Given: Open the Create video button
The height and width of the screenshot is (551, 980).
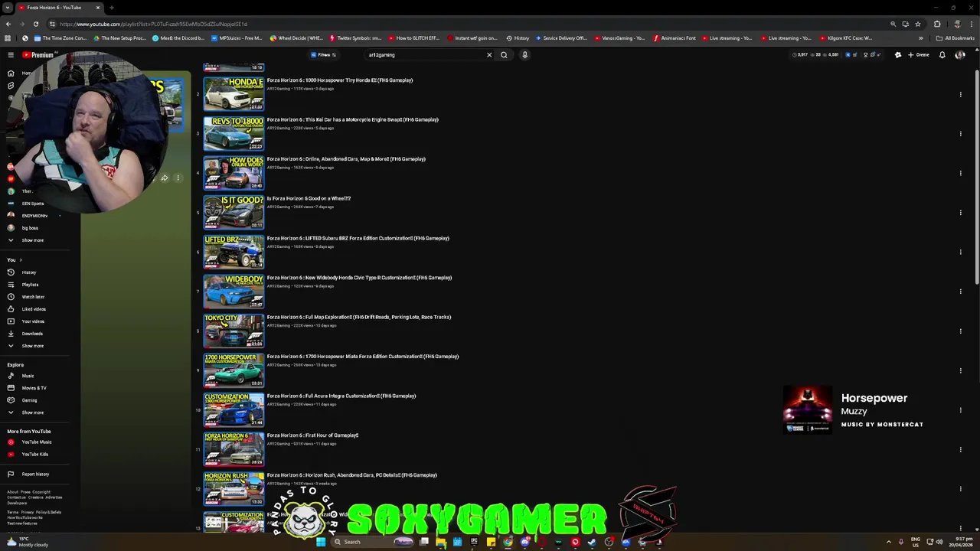Looking at the screenshot, I should 919,55.
